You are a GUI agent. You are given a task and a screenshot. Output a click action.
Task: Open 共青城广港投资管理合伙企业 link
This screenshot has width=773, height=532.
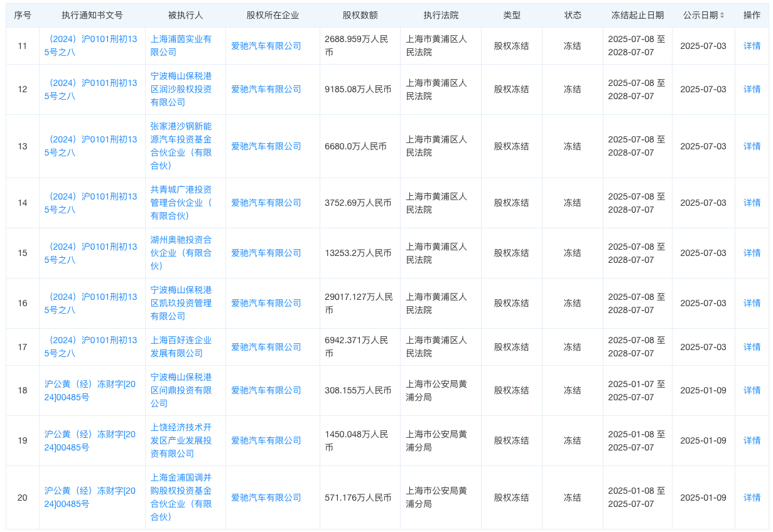coord(181,203)
